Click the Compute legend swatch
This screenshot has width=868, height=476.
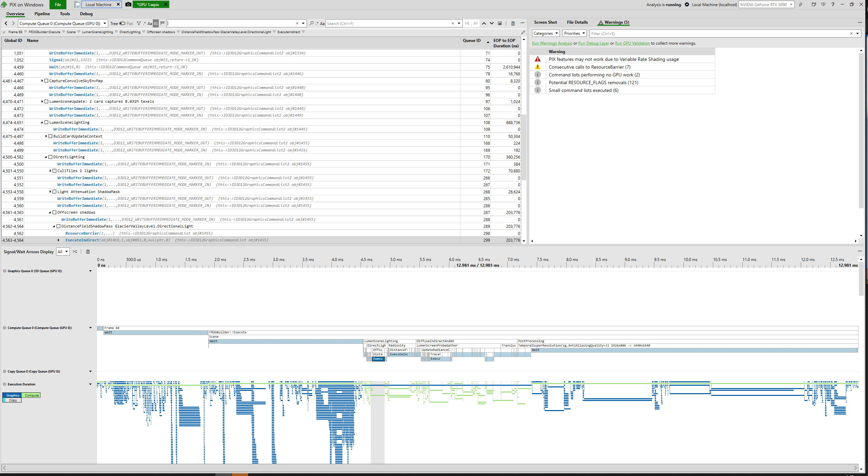32,395
